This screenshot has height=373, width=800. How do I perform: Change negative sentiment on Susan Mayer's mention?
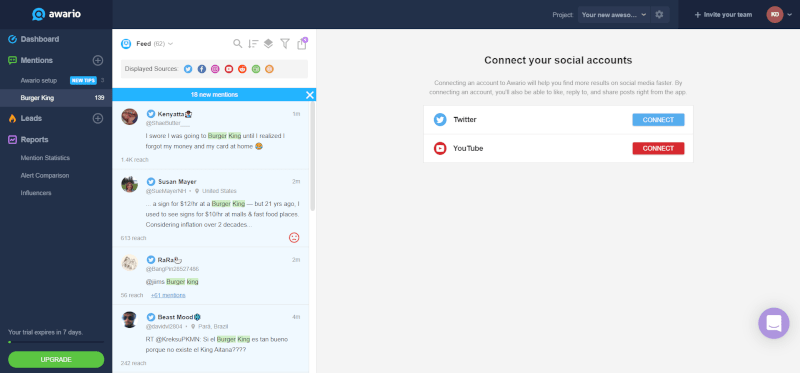[294, 237]
